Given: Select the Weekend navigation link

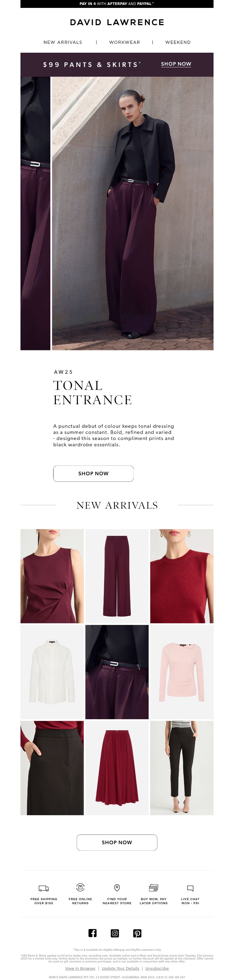Looking at the screenshot, I should (178, 42).
